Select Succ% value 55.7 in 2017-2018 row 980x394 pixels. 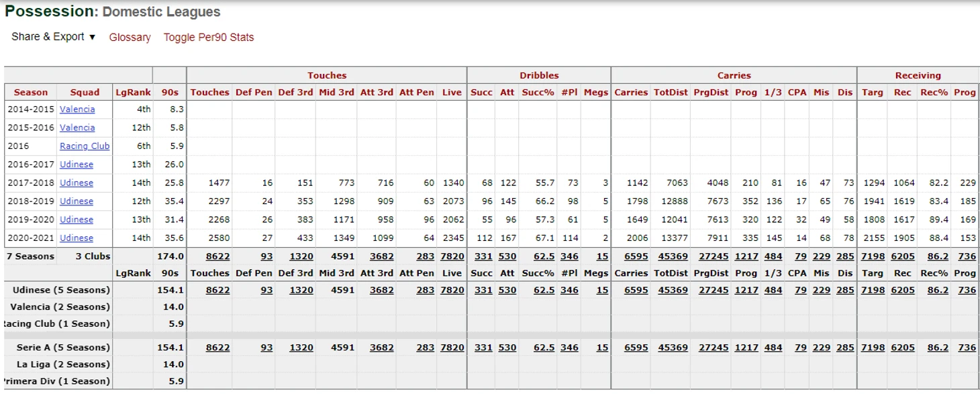[544, 183]
